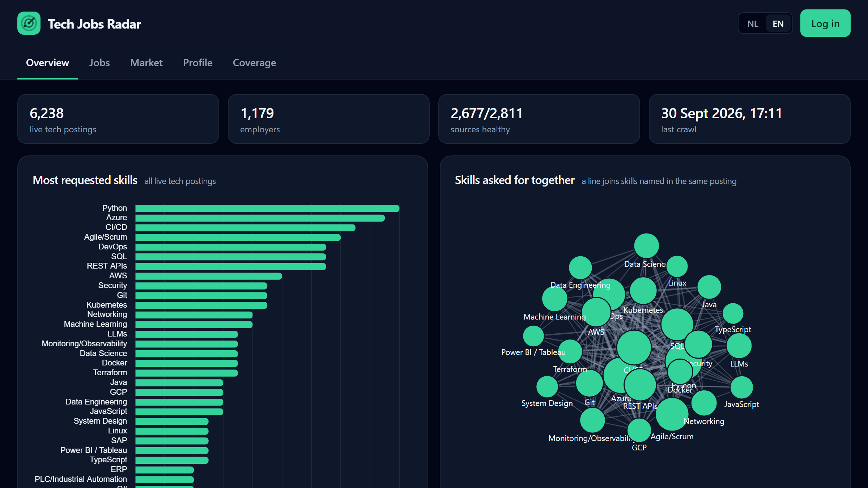Select the Linux node in the skills graph
The width and height of the screenshot is (868, 488).
677,266
